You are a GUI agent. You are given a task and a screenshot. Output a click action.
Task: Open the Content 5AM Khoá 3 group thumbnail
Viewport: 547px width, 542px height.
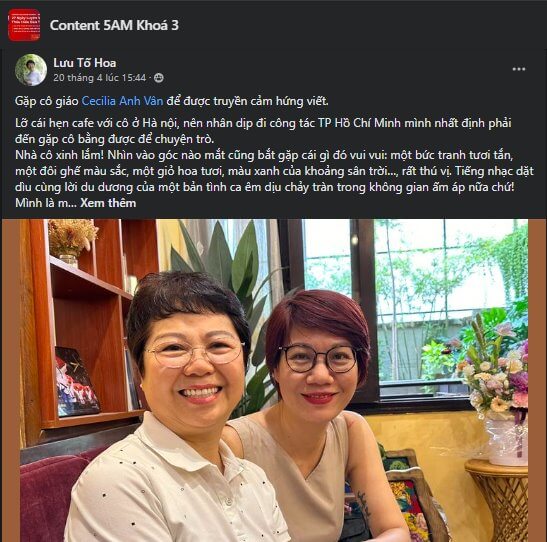coord(24,25)
